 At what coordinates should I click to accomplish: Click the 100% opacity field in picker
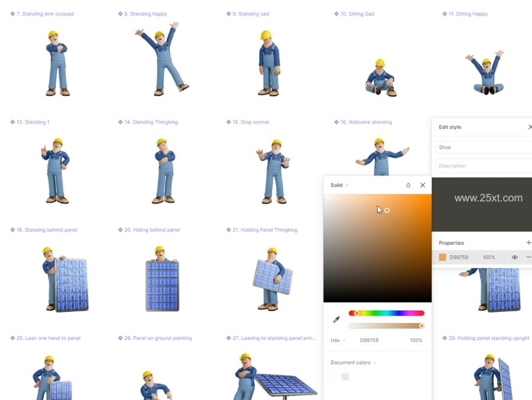[x=416, y=340]
